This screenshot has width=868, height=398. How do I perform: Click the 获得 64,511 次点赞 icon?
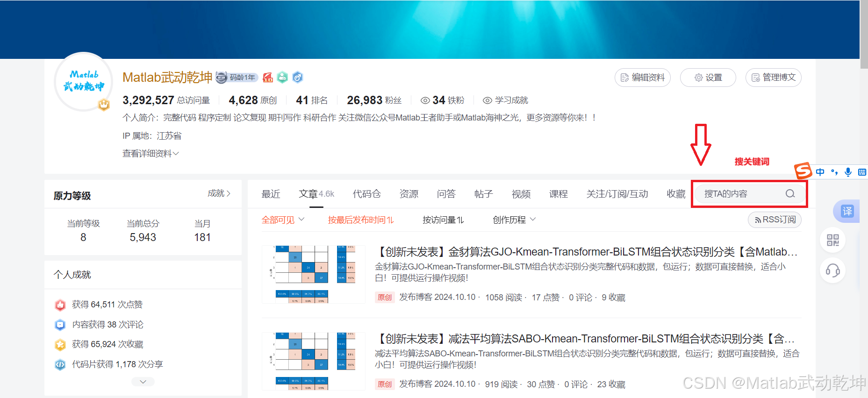tap(60, 305)
